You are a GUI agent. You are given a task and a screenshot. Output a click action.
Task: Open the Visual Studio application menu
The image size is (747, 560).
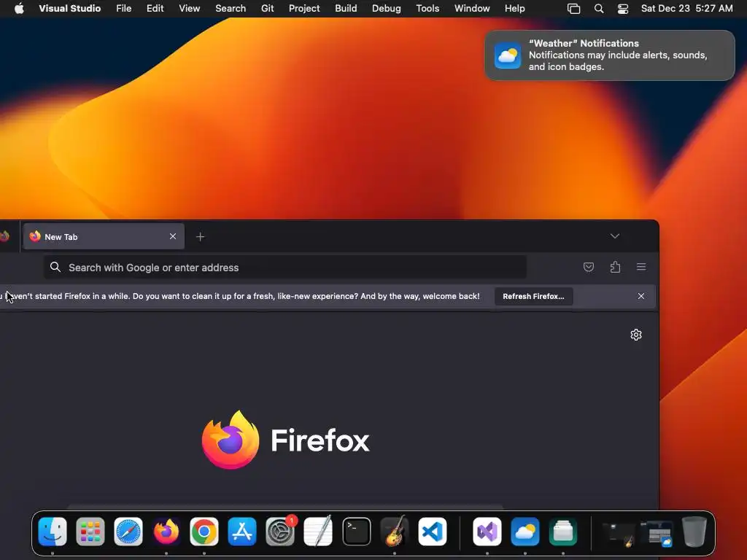coord(69,9)
